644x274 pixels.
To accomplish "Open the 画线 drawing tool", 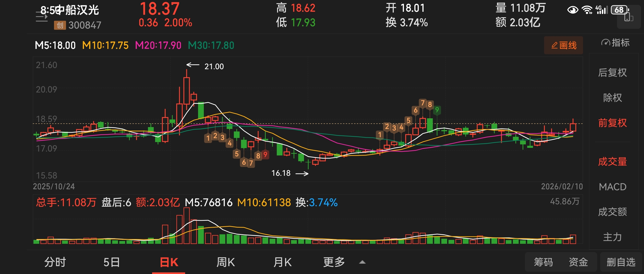I will point(563,45).
